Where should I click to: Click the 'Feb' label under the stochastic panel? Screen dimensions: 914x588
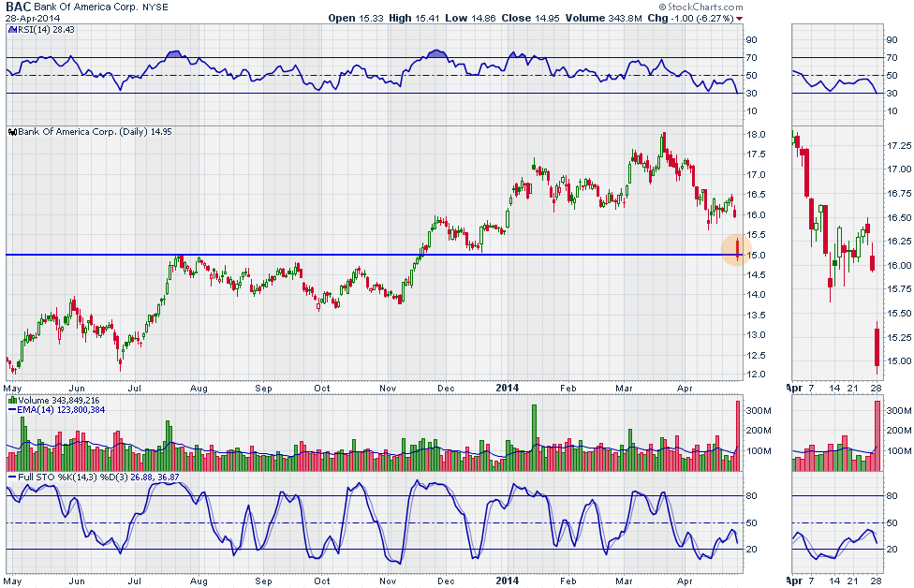[568, 581]
